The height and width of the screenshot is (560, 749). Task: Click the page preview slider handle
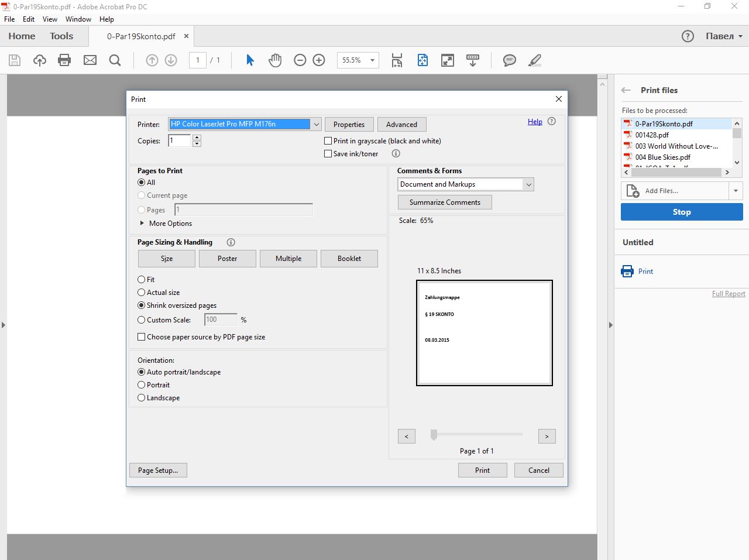434,435
